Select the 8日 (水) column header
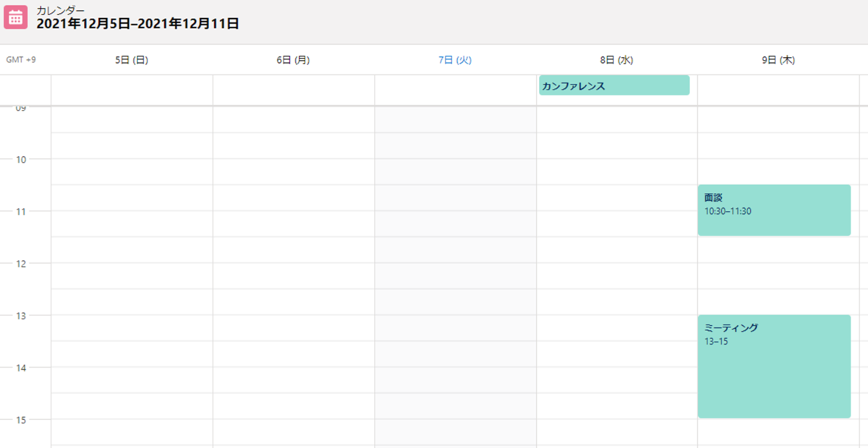Viewport: 868px width, 448px height. (616, 60)
